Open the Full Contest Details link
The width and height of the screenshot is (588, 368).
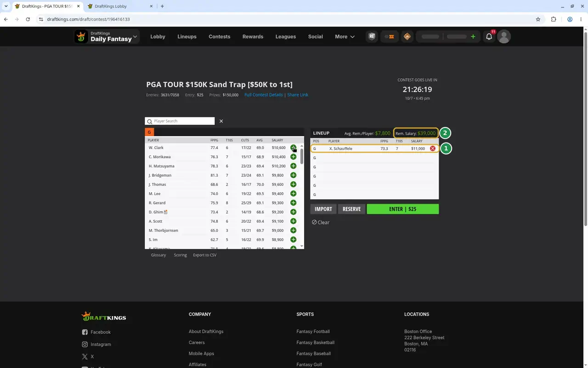point(264,95)
